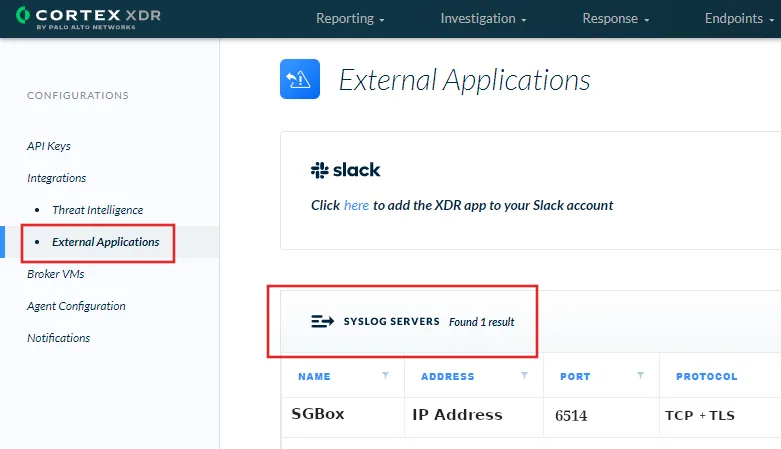
Task: Open Agent Configuration page
Action: point(76,306)
